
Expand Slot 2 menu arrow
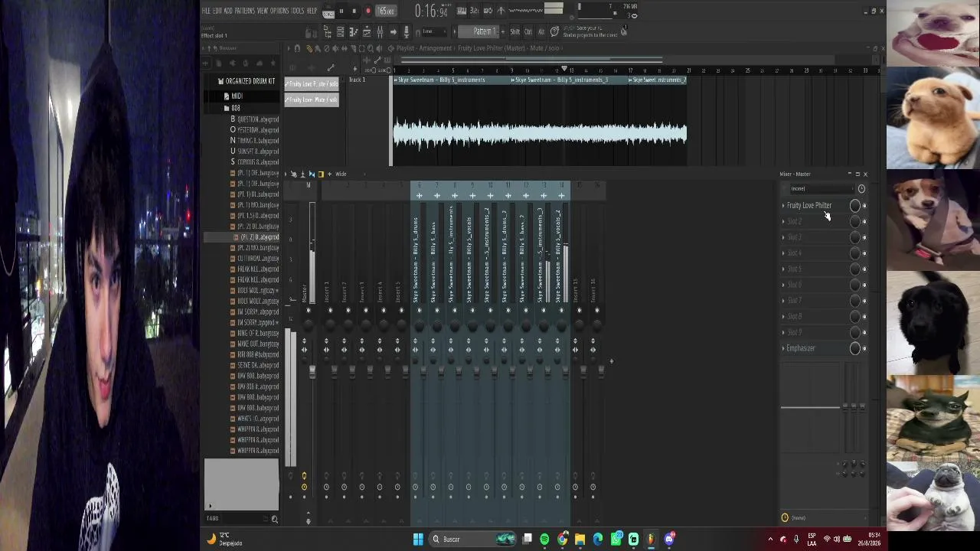[783, 222]
